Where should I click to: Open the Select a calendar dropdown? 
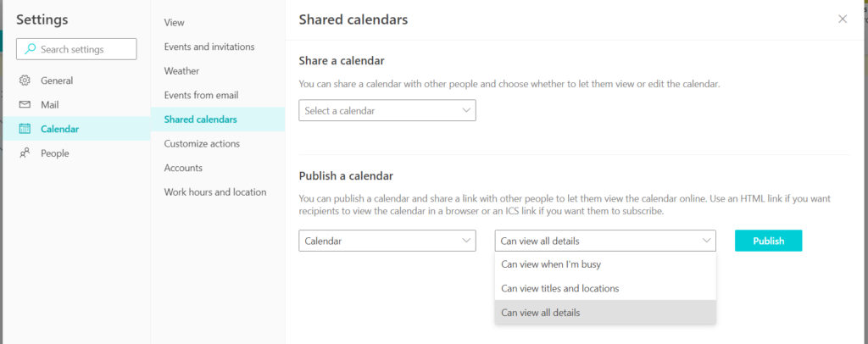(387, 111)
